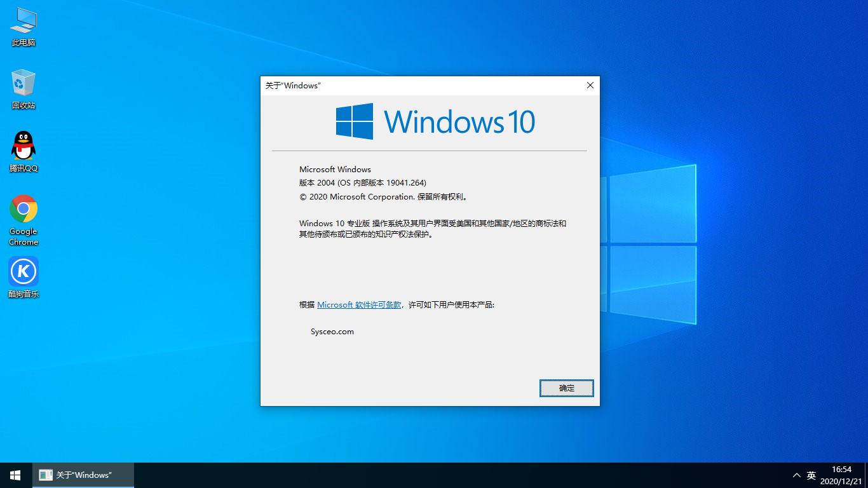Select the 回收站 recycle bin icon
The height and width of the screenshot is (488, 868).
tap(24, 90)
